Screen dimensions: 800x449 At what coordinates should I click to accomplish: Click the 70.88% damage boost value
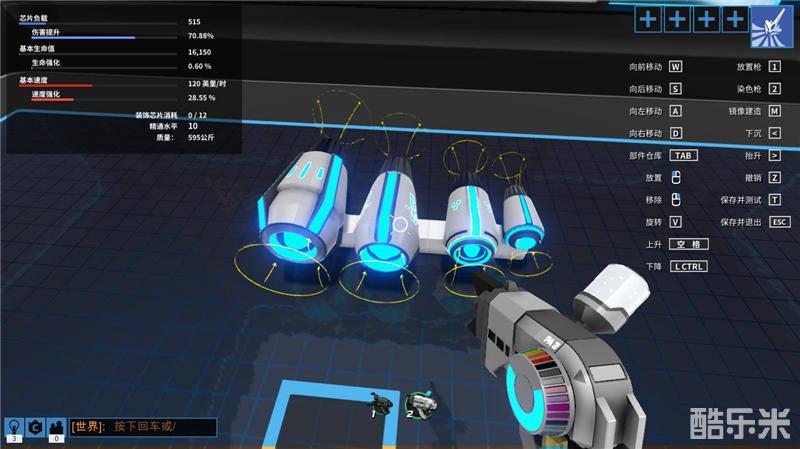(201, 36)
